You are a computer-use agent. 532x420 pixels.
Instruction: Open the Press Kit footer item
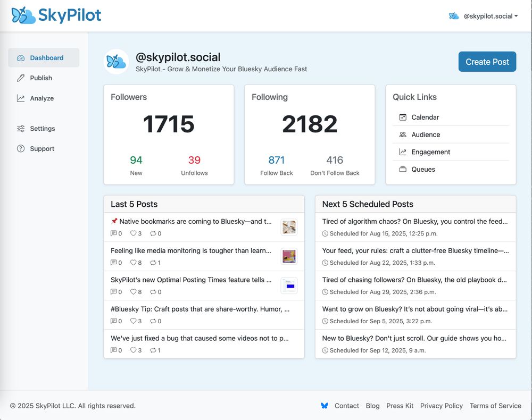pyautogui.click(x=400, y=406)
